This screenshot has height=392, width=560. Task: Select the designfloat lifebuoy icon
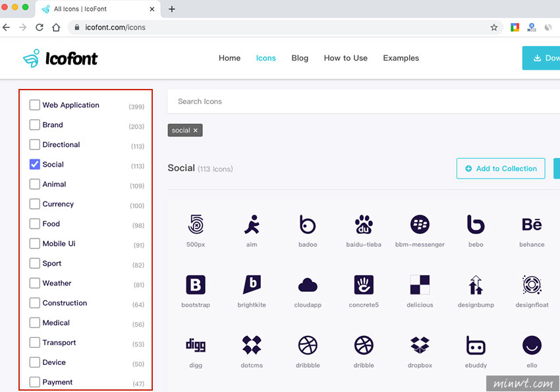pos(532,285)
